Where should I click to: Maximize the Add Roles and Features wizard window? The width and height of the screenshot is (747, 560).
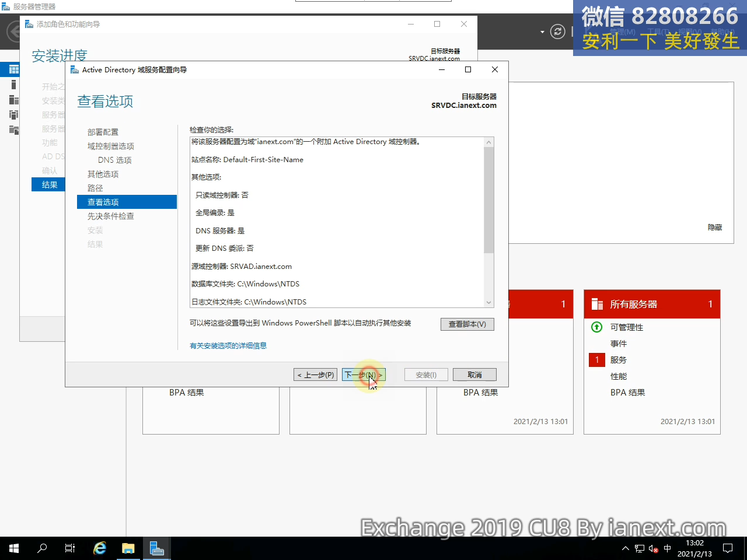point(437,24)
